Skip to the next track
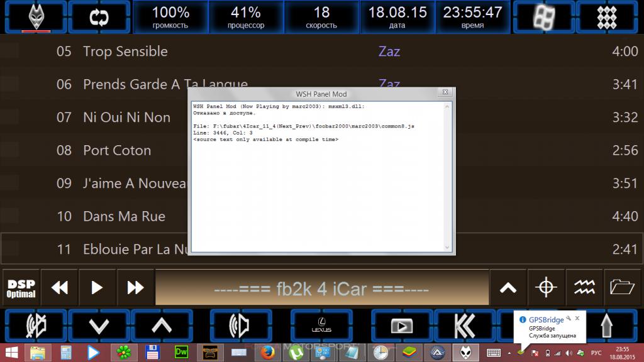The width and height of the screenshot is (644, 362). 136,287
